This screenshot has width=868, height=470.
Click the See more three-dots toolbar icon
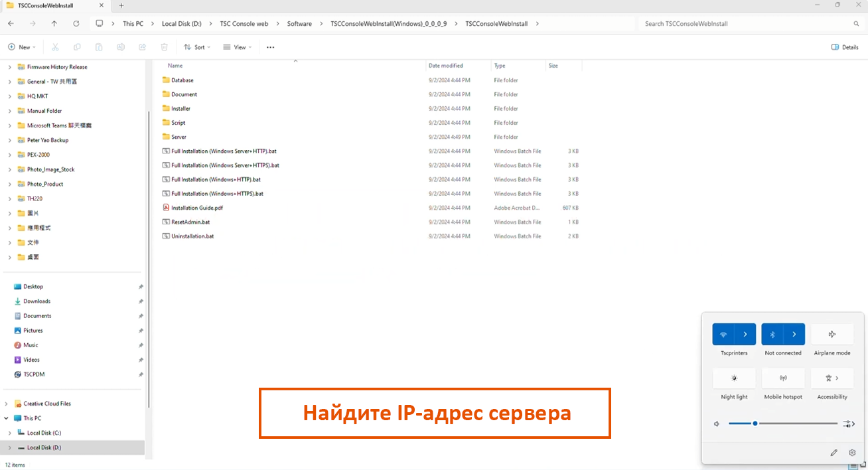270,47
